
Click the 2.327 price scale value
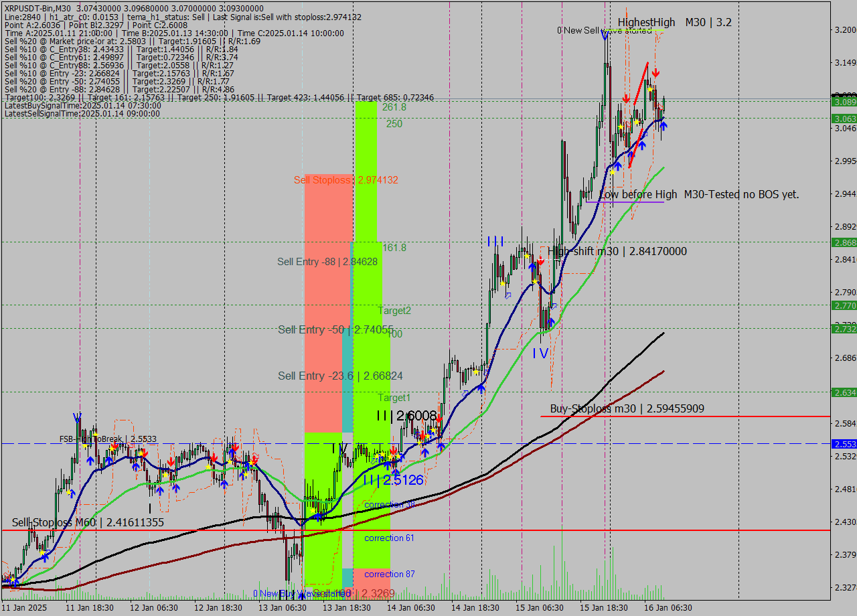pos(846,587)
